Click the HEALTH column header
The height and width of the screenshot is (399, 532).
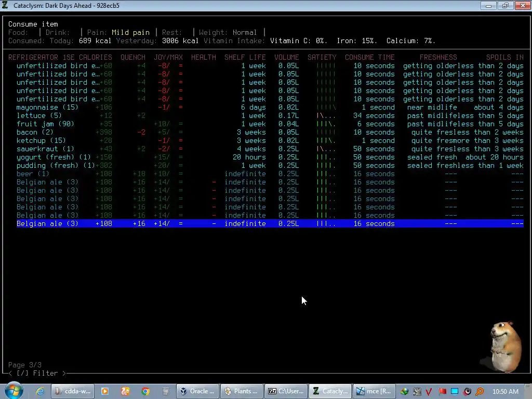[x=204, y=57]
